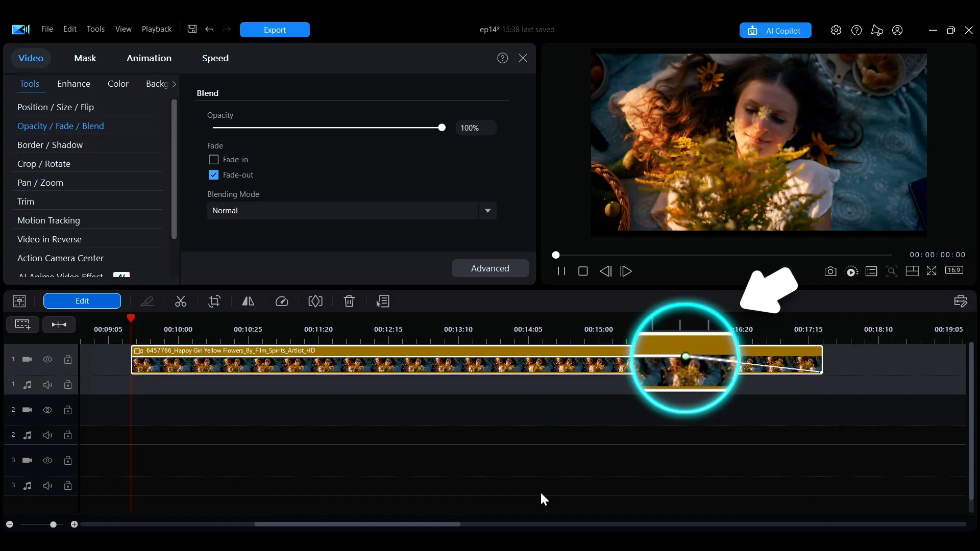Screen dimensions: 980x551
Task: Enable the Fade-in checkbox
Action: click(x=213, y=160)
